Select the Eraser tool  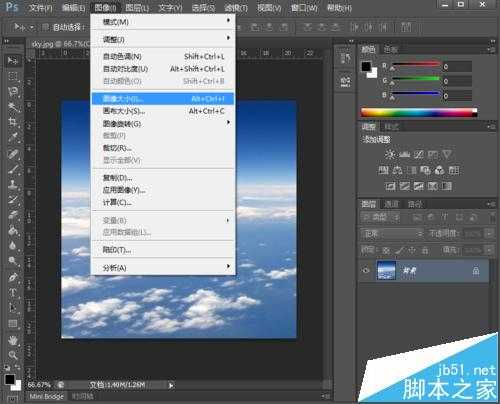tap(13, 215)
